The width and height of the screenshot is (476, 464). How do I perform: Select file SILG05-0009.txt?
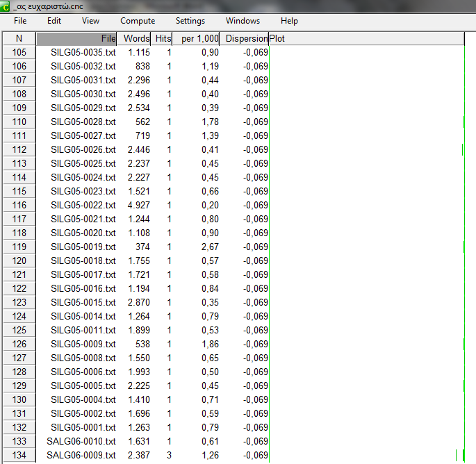[x=83, y=345]
